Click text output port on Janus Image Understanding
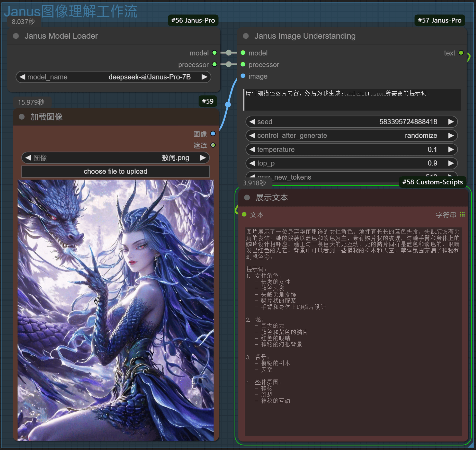This screenshot has width=476, height=450. tap(461, 53)
